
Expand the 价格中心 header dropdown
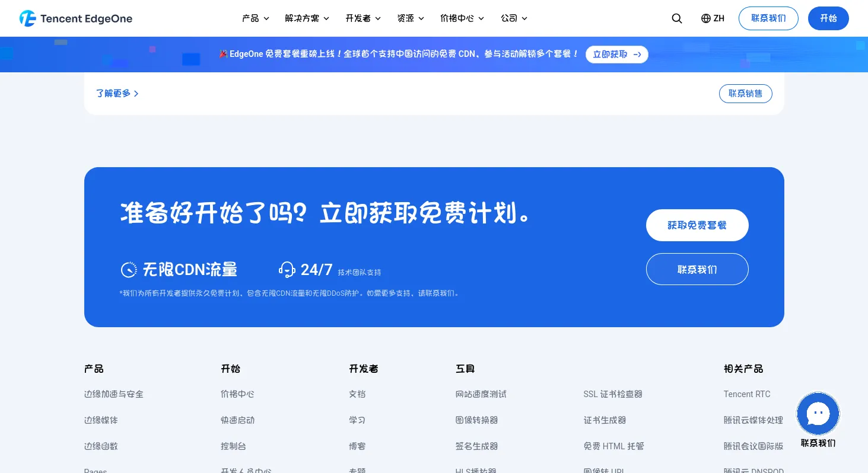coord(463,18)
